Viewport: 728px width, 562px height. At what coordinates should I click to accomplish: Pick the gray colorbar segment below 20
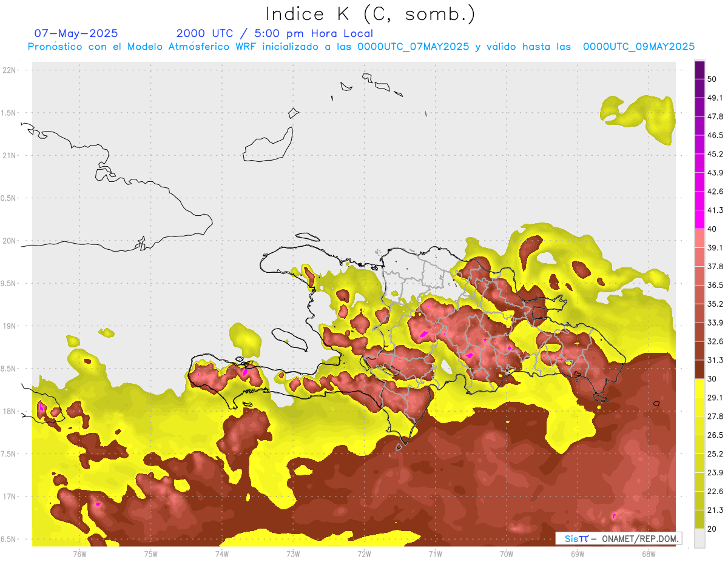click(699, 538)
